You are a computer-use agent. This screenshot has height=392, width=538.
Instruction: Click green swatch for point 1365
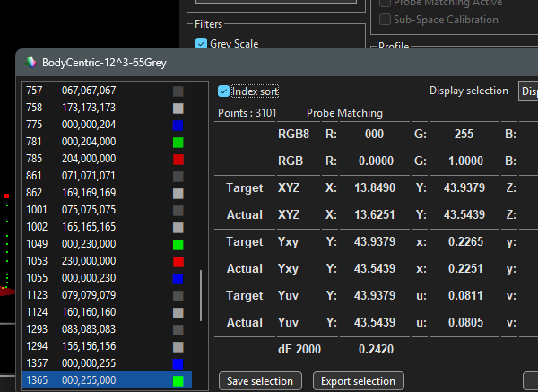pos(178,381)
